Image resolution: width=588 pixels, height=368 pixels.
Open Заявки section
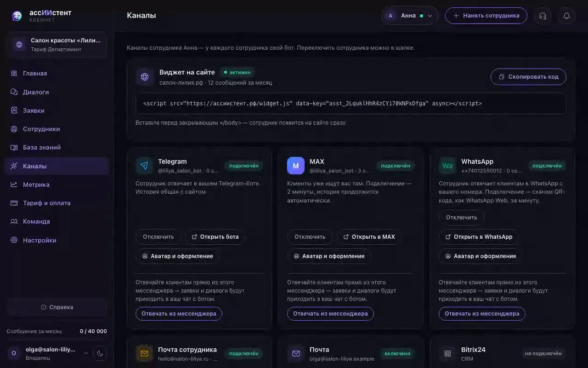click(x=57, y=110)
